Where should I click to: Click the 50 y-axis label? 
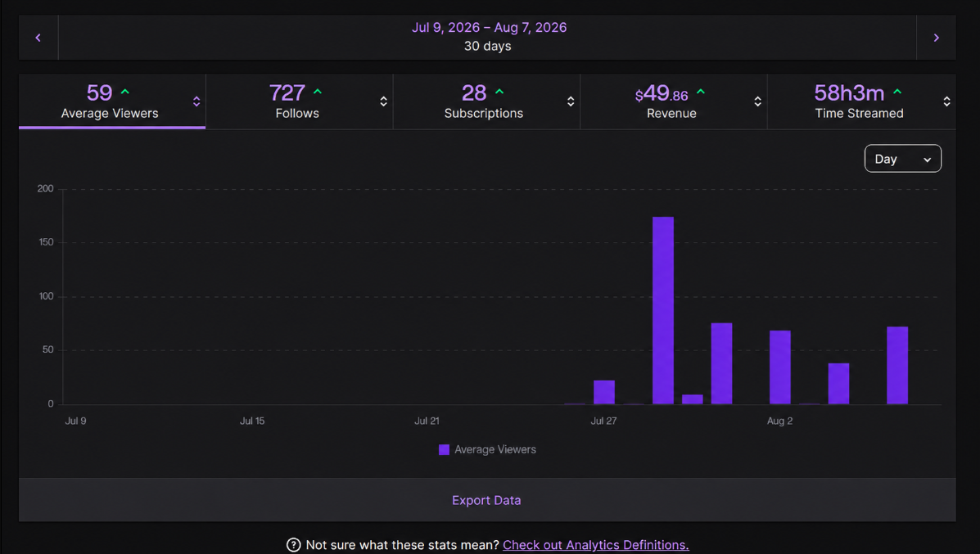point(48,349)
